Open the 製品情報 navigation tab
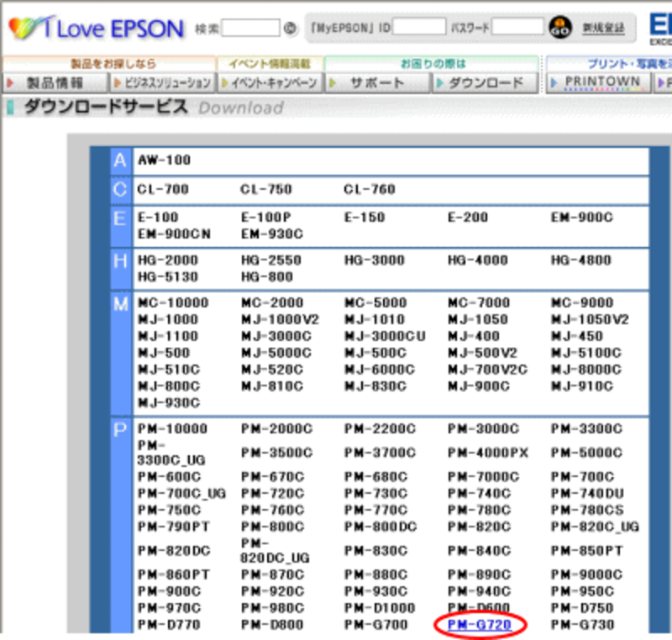The height and width of the screenshot is (640, 672). click(x=55, y=82)
